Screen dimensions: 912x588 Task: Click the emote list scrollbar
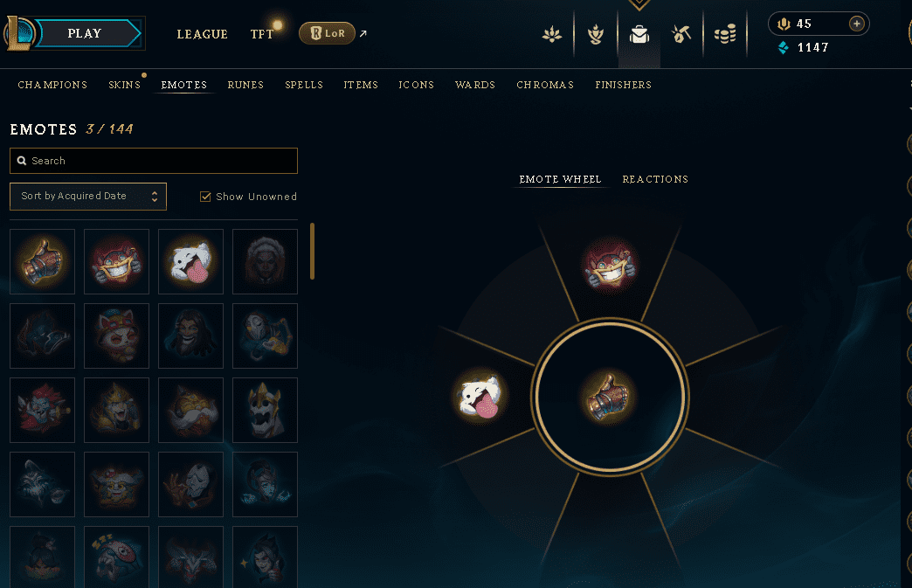(x=313, y=252)
